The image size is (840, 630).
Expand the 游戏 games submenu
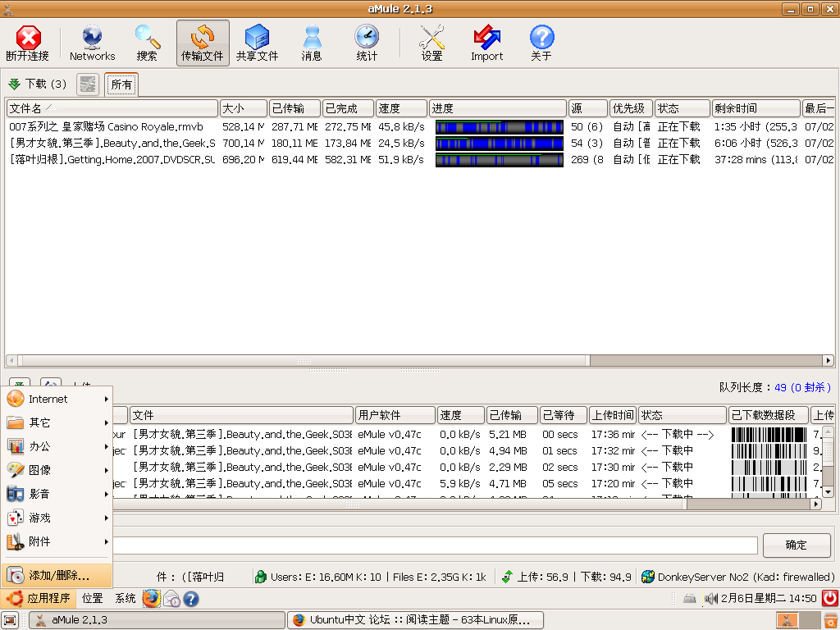(x=57, y=518)
